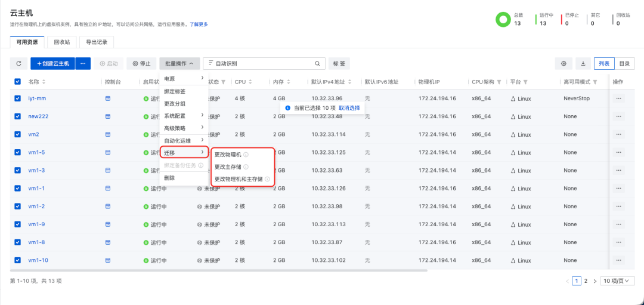Open console icon for lyt-mm
The image size is (644, 305).
pos(107,98)
